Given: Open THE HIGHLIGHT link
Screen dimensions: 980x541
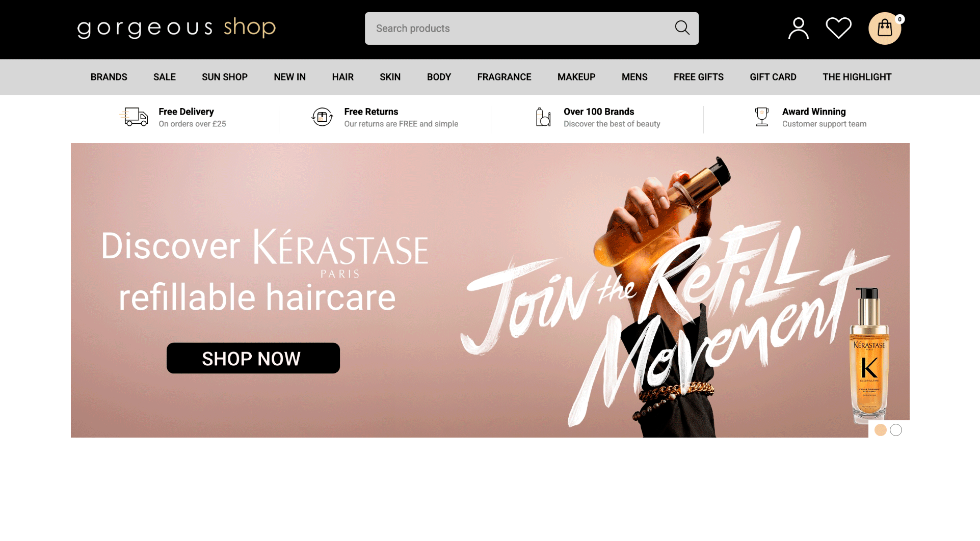Looking at the screenshot, I should pos(857,77).
